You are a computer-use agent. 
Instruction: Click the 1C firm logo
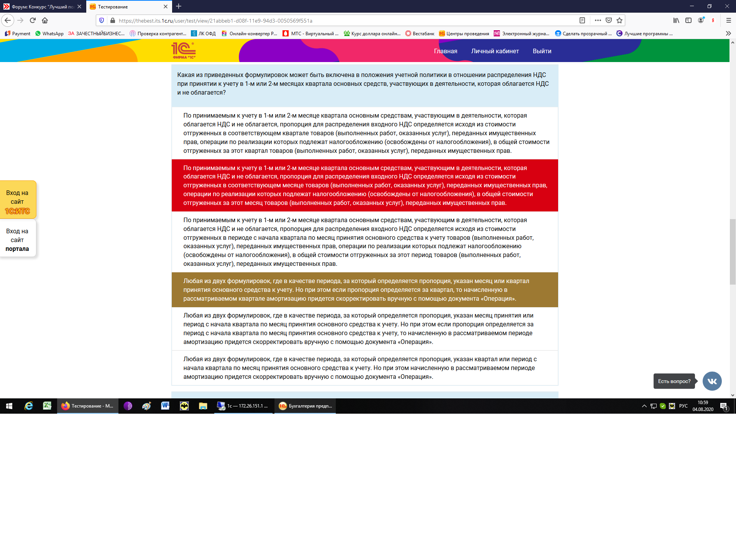[183, 51]
